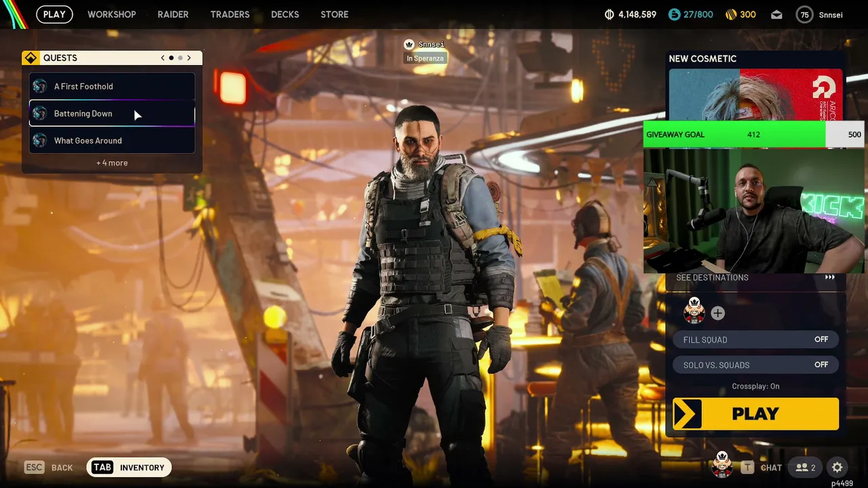The width and height of the screenshot is (868, 488).
Task: Open the Raider tab
Action: click(x=173, y=14)
